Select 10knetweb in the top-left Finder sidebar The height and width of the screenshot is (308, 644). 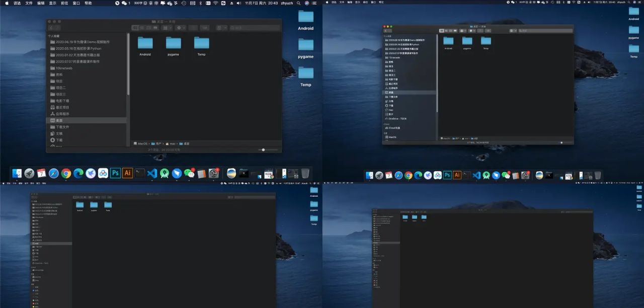(64, 68)
